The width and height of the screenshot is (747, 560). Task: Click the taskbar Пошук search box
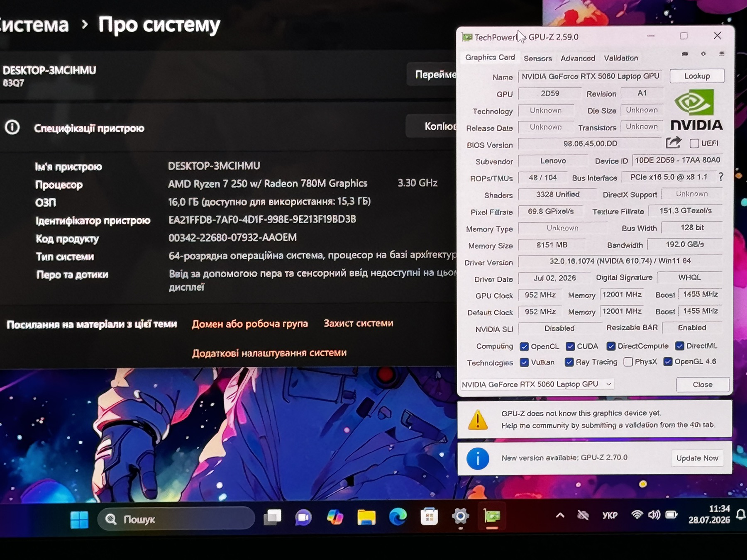(176, 519)
